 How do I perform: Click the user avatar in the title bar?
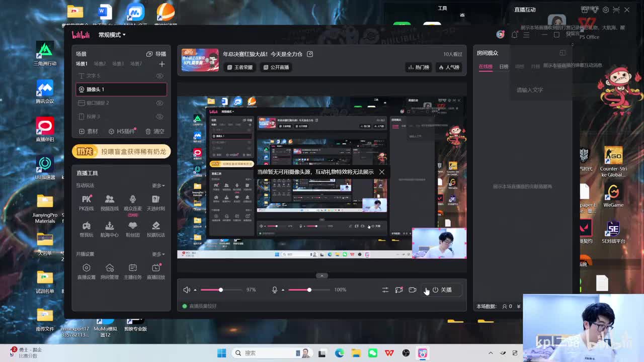(x=500, y=34)
